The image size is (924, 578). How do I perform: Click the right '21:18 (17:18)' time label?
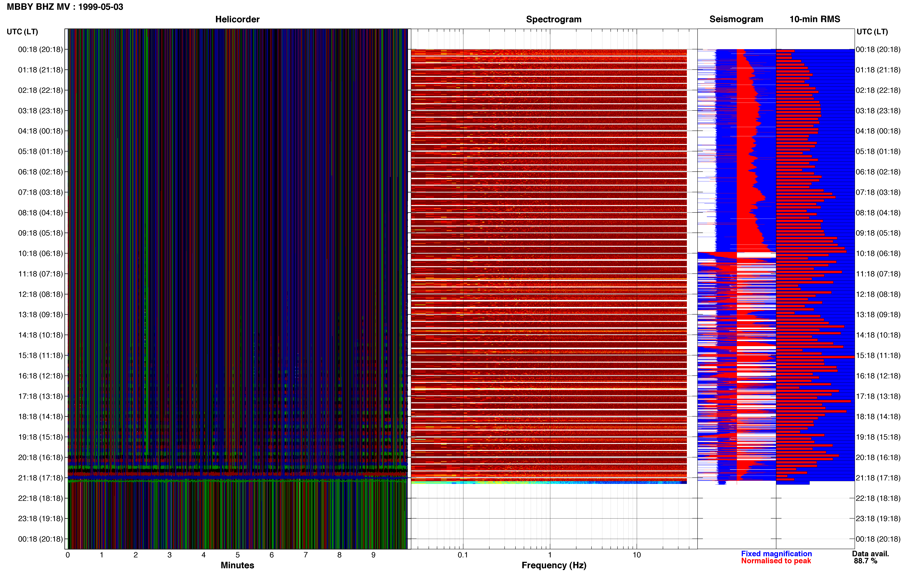click(878, 478)
